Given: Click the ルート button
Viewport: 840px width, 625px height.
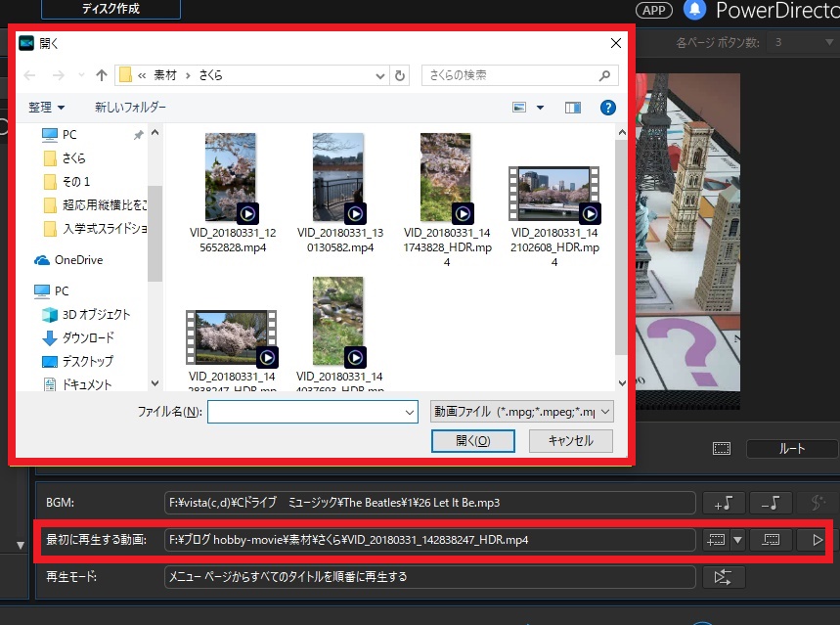Looking at the screenshot, I should pos(791,449).
